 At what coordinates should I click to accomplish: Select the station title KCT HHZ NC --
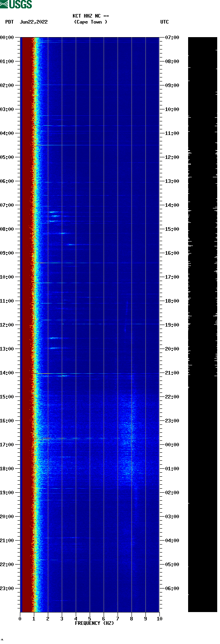click(x=91, y=16)
